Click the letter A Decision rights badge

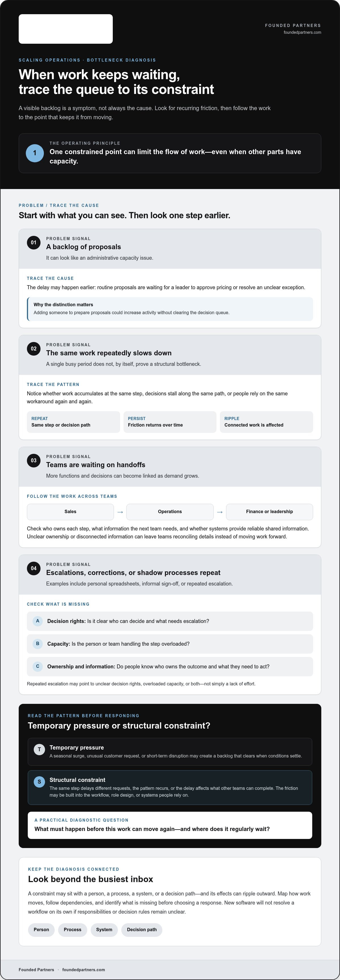coord(38,621)
